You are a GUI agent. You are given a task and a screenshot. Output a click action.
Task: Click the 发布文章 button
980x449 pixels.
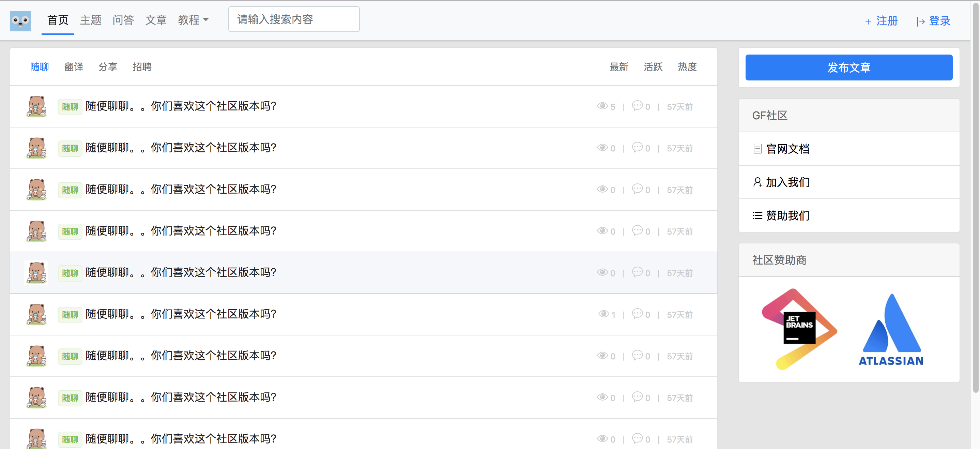(849, 68)
